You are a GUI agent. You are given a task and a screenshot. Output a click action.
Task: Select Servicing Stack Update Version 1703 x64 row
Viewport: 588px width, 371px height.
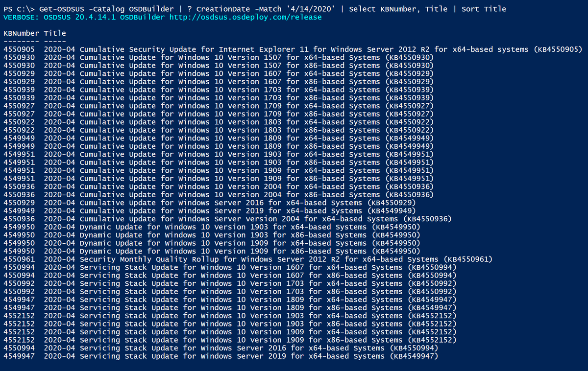[230, 284]
